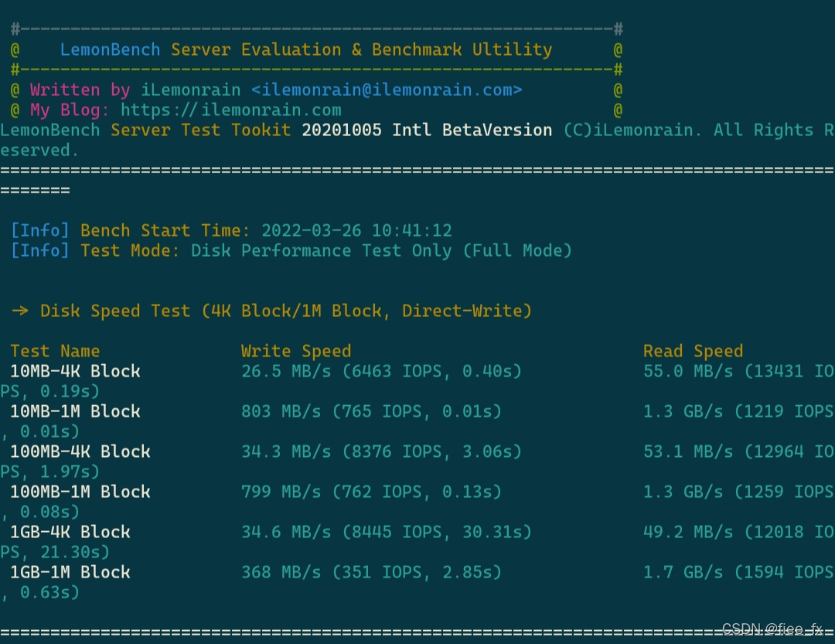The height and width of the screenshot is (644, 835).
Task: Select the 100MB-1M Block row name
Action: [80, 492]
